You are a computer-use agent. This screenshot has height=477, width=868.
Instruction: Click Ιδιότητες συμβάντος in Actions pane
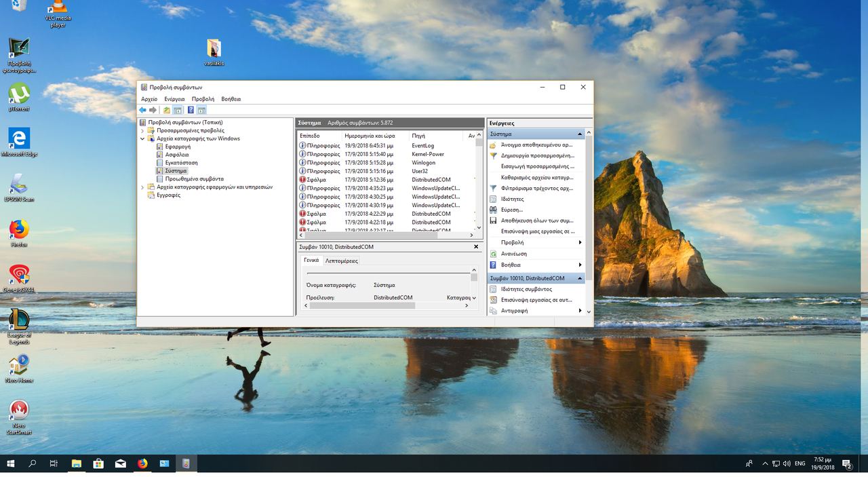tap(526, 289)
